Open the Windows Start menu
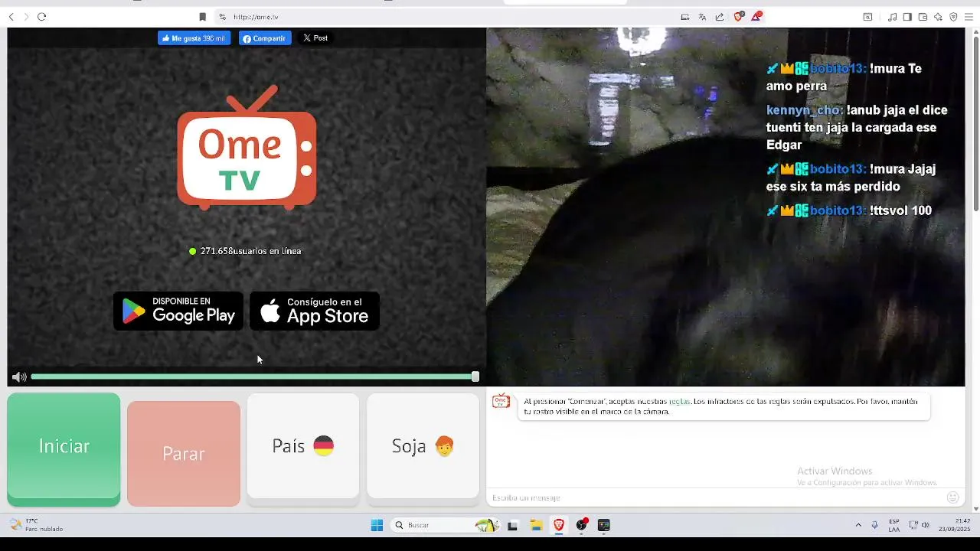Image resolution: width=980 pixels, height=551 pixels. click(x=377, y=525)
